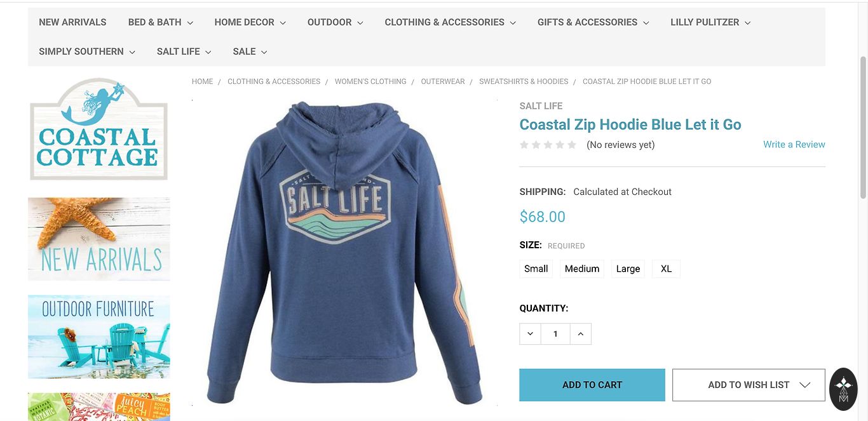Expand the Home Decor menu
Viewport: 868px width, 421px height.
250,22
